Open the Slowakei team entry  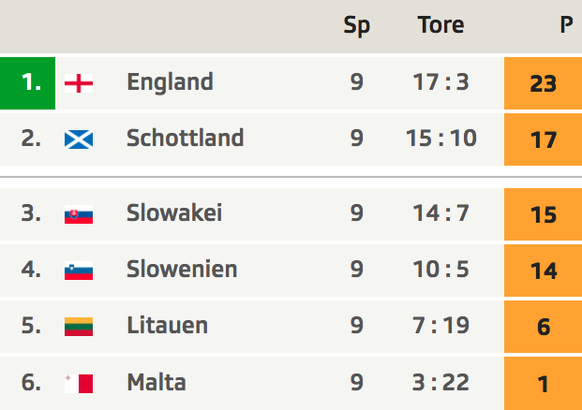174,213
